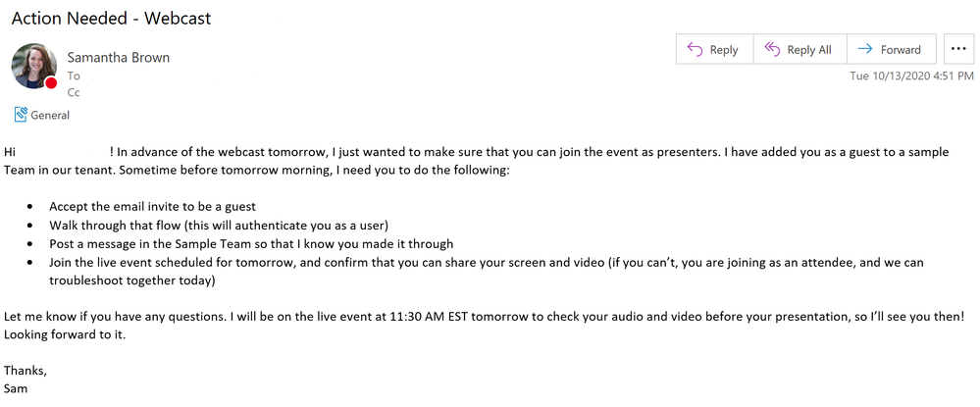Click the General sensitivity label icon

tap(21, 115)
